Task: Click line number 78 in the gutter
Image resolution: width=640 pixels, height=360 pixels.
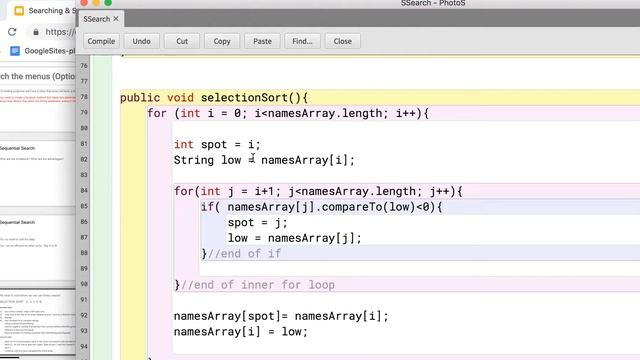Action: (x=84, y=97)
